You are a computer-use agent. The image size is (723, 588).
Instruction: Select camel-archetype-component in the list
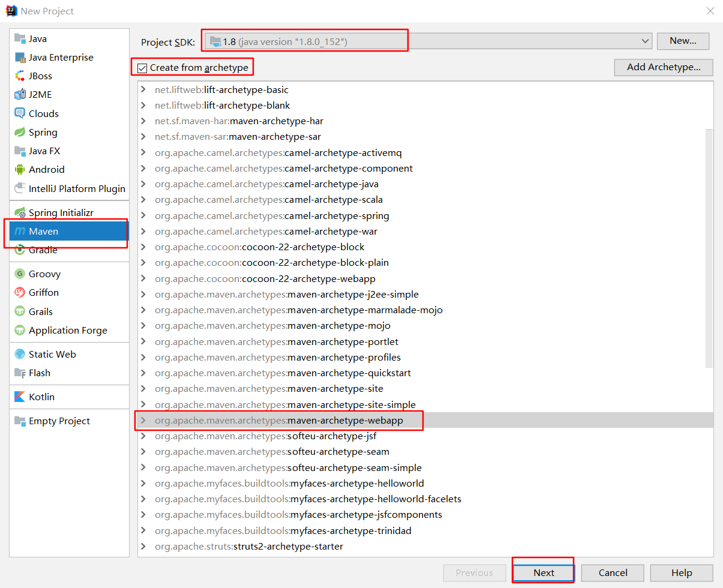(x=425, y=168)
